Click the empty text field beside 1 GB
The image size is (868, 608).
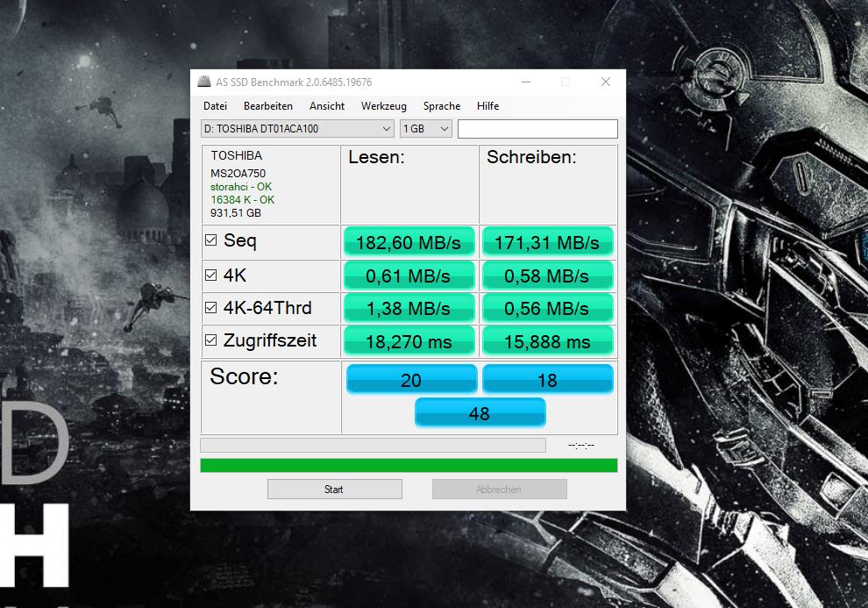537,128
